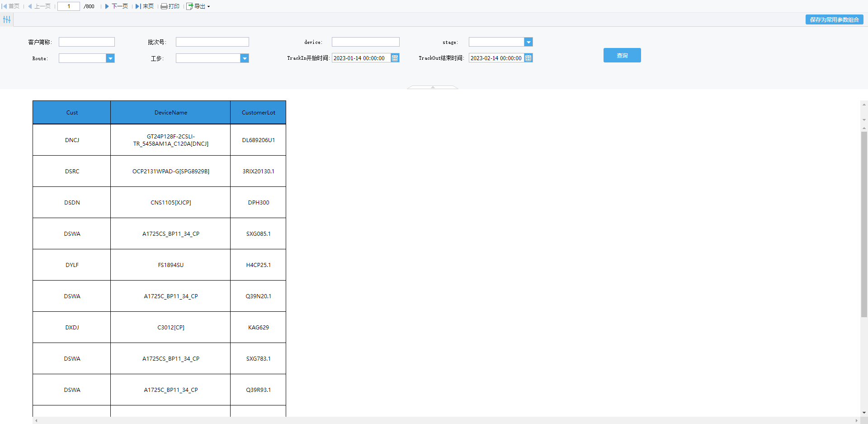Select the DYLF customer cell
868x424 pixels.
pos(72,265)
